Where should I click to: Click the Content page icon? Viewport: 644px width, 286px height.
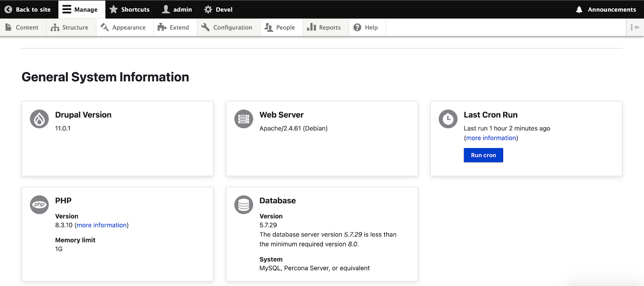pyautogui.click(x=8, y=27)
